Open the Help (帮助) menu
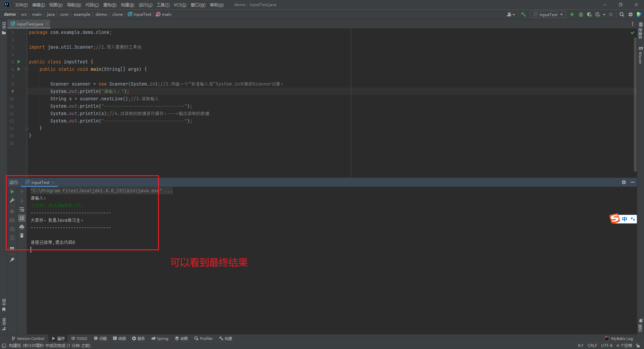644x349 pixels. [217, 5]
